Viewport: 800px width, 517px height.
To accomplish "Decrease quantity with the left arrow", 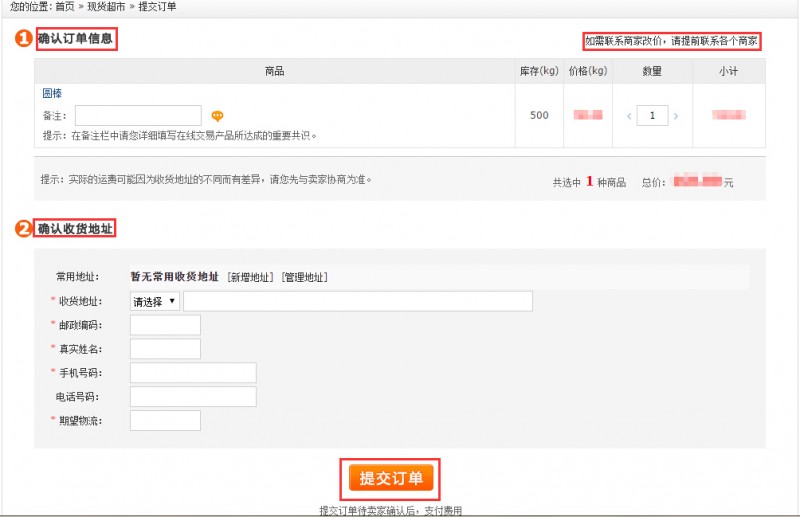I will [629, 116].
